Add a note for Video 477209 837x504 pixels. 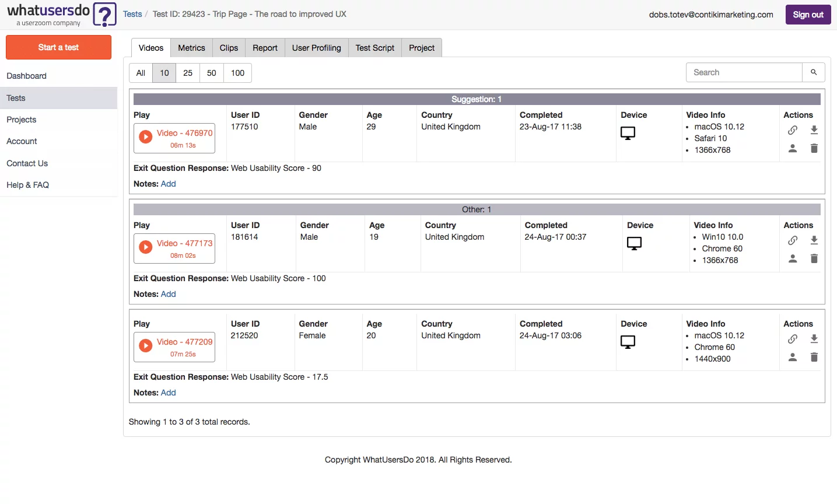coord(168,393)
